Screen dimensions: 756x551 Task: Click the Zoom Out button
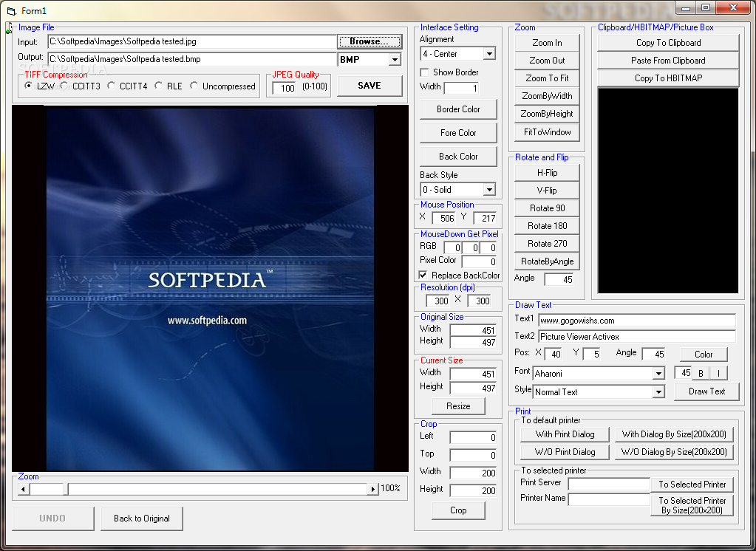547,61
